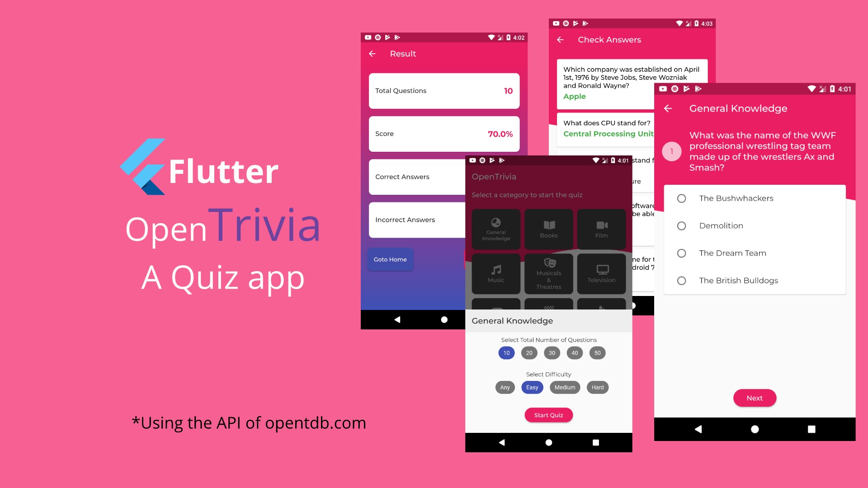
Task: Select the 'The Bushwhackers' radio button
Action: [681, 198]
